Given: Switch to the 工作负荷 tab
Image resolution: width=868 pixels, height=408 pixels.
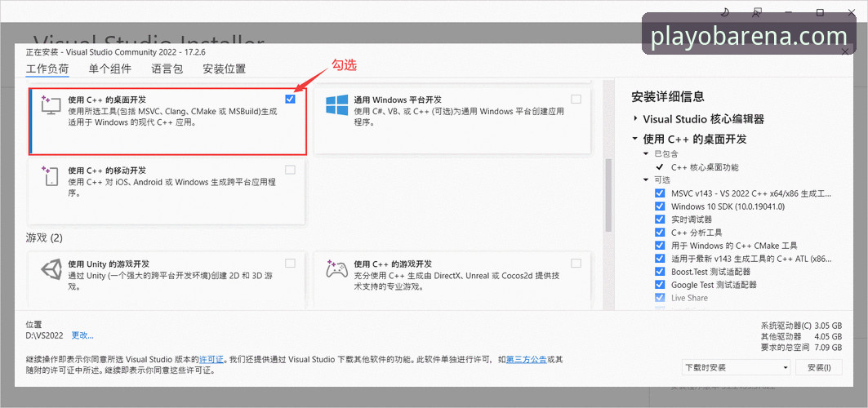Looking at the screenshot, I should (47, 69).
